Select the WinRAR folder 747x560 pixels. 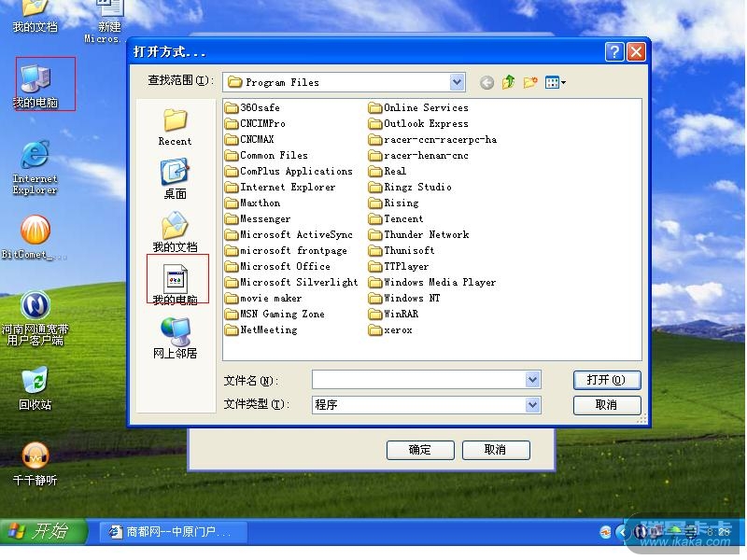point(393,314)
